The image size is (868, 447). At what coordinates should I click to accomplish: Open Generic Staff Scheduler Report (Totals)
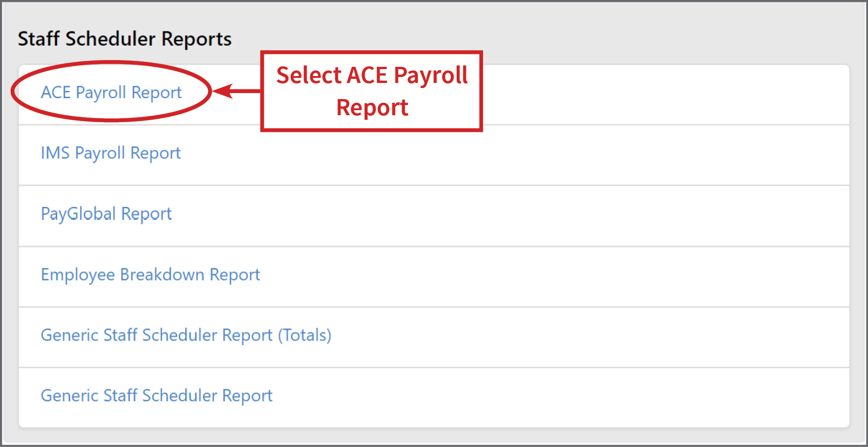point(186,335)
